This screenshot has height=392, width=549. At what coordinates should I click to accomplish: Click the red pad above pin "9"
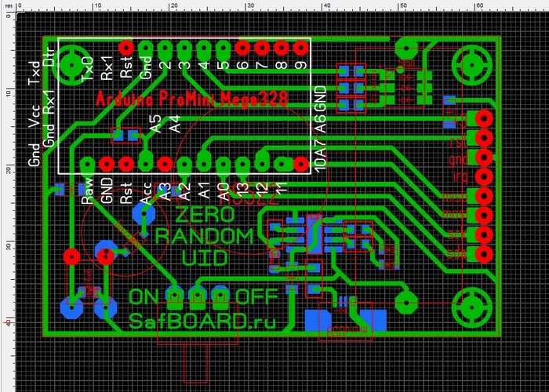tap(300, 48)
